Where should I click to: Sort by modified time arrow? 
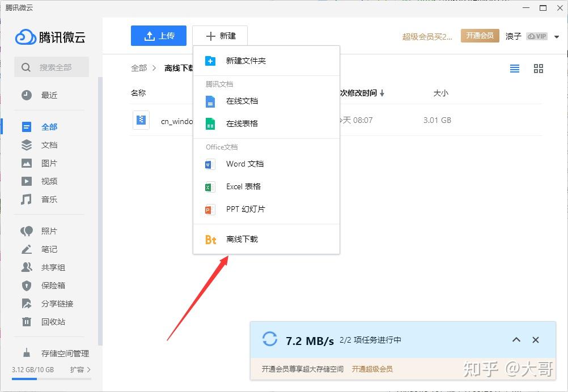click(382, 93)
